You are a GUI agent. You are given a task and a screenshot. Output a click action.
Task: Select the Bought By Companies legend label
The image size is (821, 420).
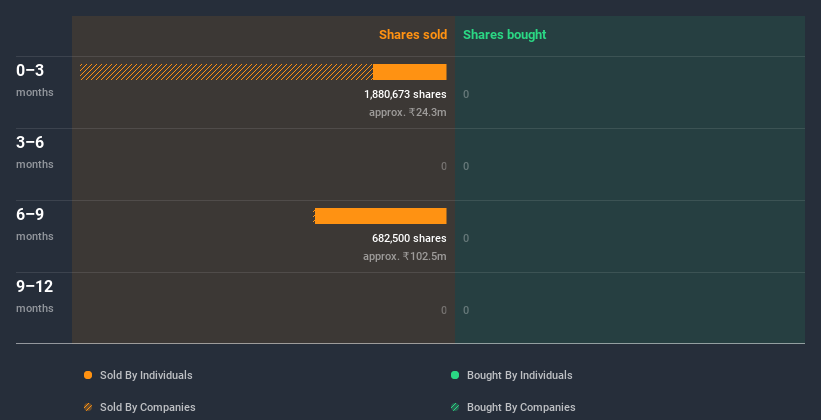point(521,407)
